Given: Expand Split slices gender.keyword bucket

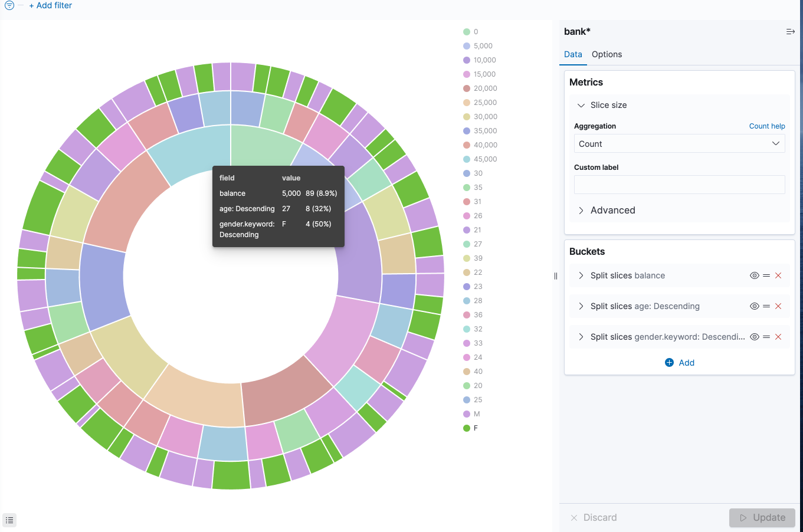Looking at the screenshot, I should pos(581,337).
